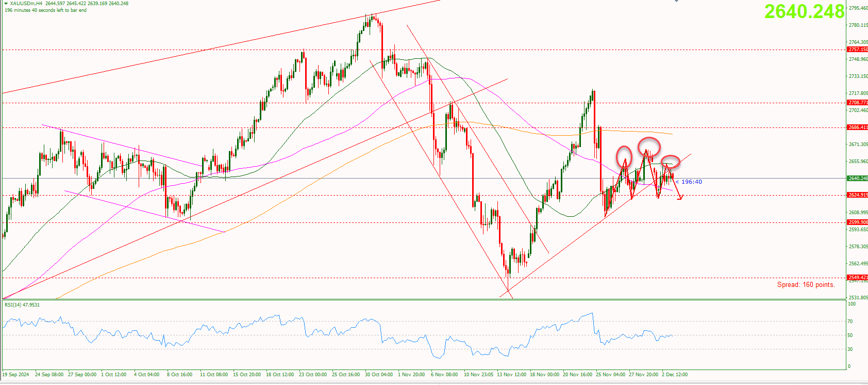Click the '196 minutes 40 seconds left' text

pos(45,10)
